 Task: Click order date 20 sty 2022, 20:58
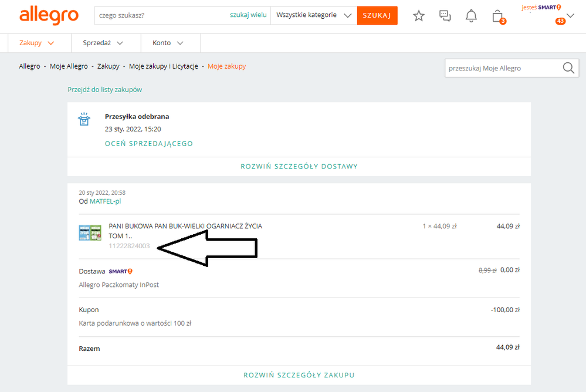[102, 192]
